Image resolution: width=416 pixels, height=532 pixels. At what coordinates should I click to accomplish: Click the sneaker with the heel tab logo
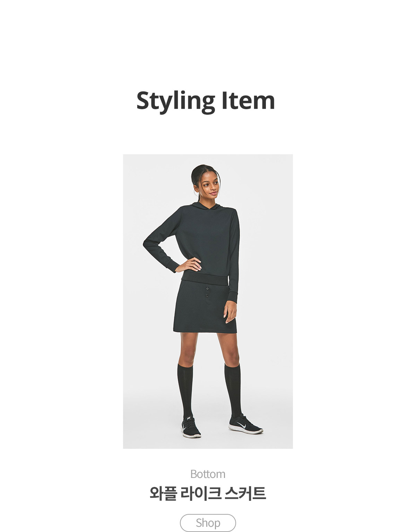point(190,427)
